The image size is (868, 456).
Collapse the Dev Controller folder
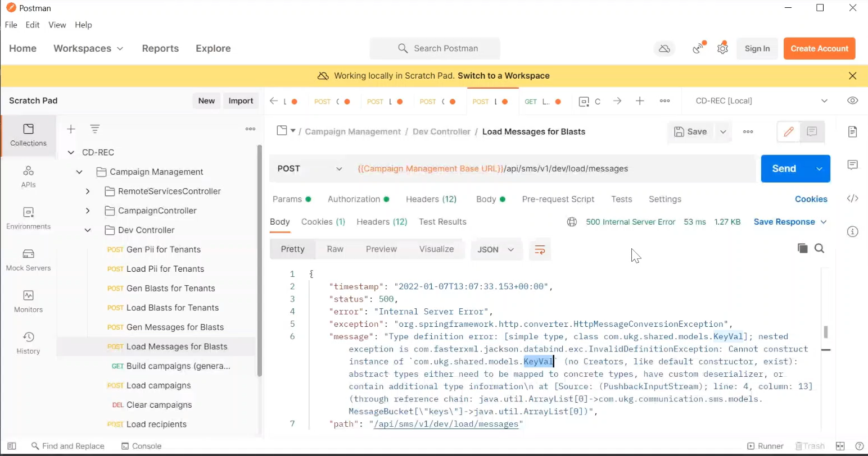(87, 230)
